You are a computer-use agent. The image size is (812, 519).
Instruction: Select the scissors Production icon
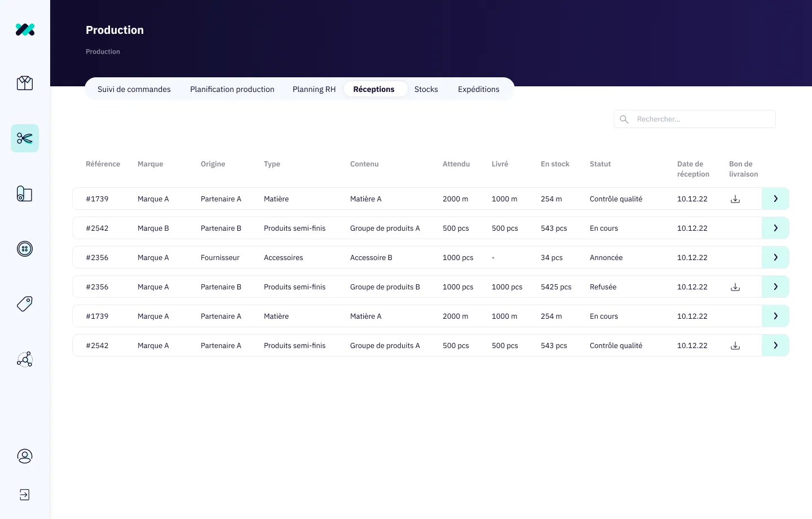(x=25, y=138)
